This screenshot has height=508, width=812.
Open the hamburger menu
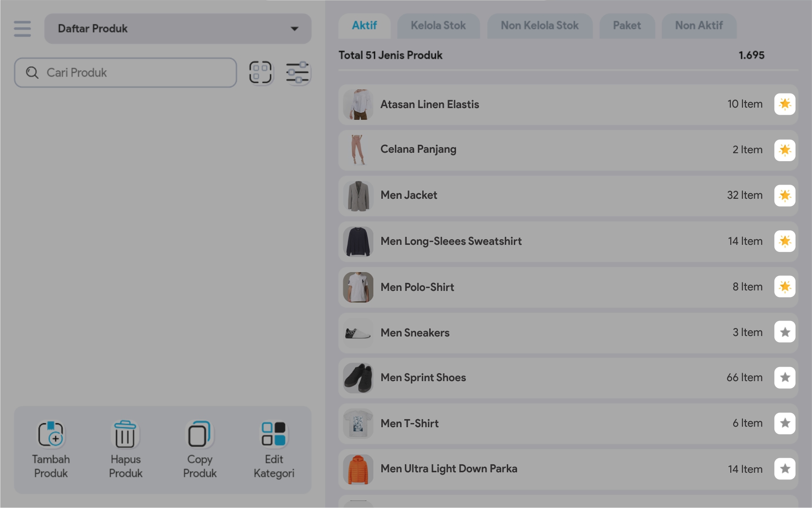coord(22,29)
